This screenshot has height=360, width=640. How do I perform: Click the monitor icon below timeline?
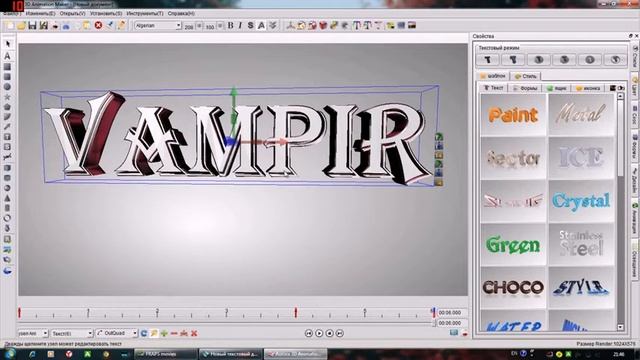click(x=454, y=333)
